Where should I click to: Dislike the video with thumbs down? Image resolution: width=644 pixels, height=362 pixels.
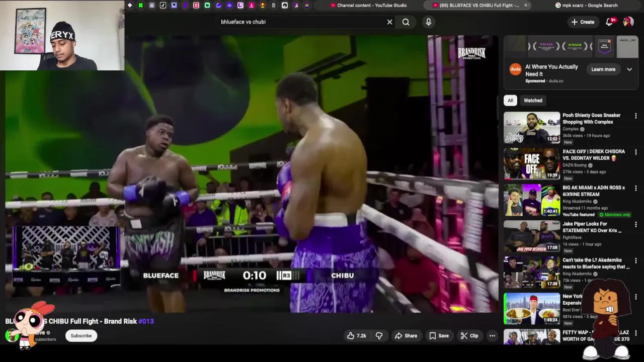click(379, 336)
